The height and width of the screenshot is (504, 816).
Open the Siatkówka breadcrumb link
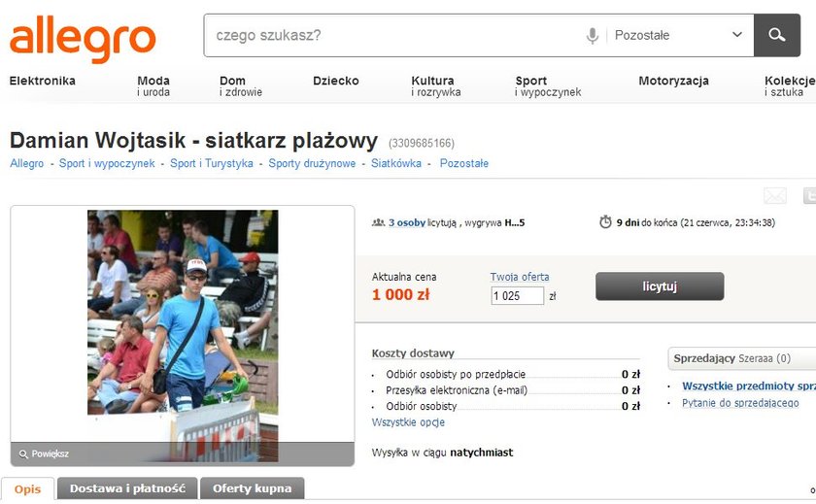tap(396, 163)
